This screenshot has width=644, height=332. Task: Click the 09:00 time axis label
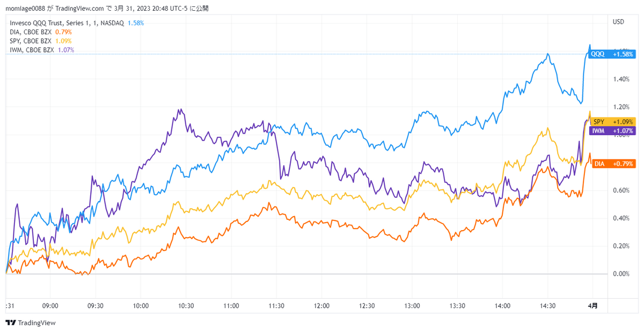[x=50, y=305]
